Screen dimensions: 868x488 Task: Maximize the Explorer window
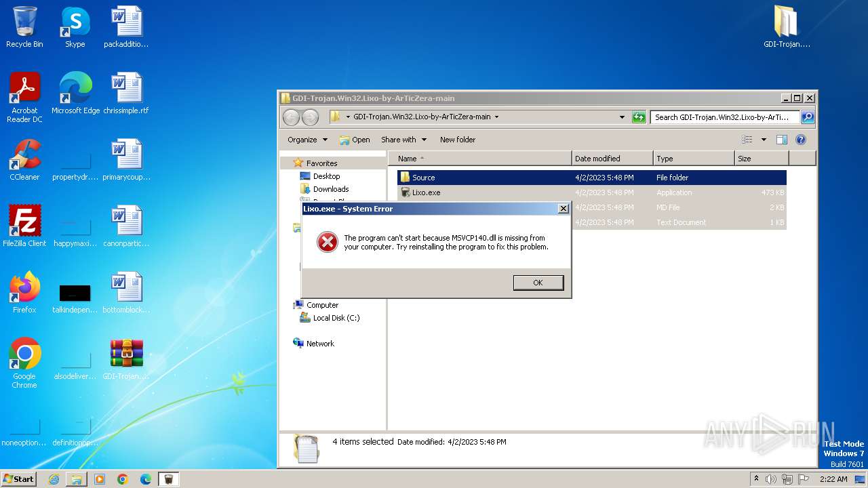pyautogui.click(x=797, y=98)
